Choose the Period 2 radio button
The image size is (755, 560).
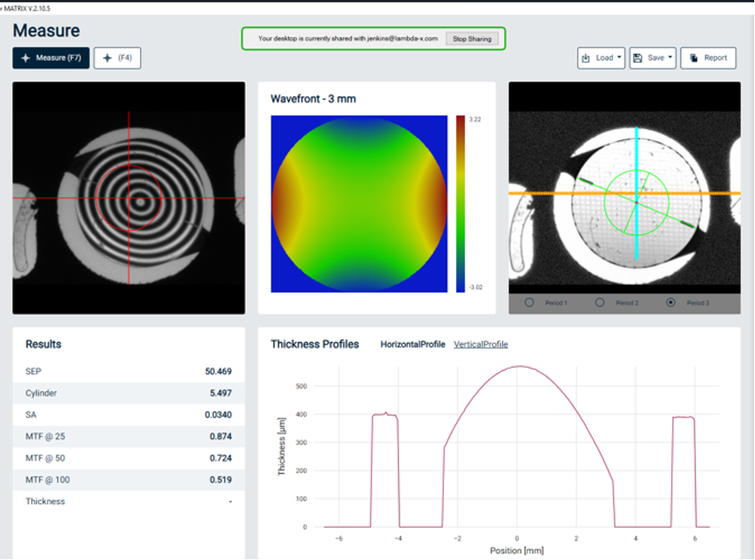coord(599,302)
